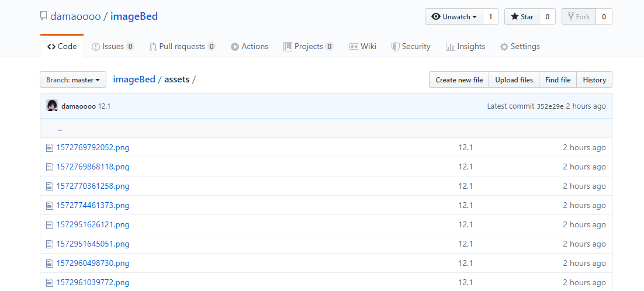Viewport: 644px width, 291px height.
Task: Click damaoooo's avatar in the commit bar
Action: pos(52,106)
